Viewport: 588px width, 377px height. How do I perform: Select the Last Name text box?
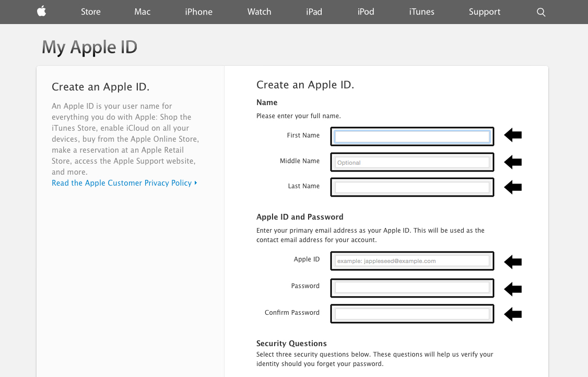[412, 187]
